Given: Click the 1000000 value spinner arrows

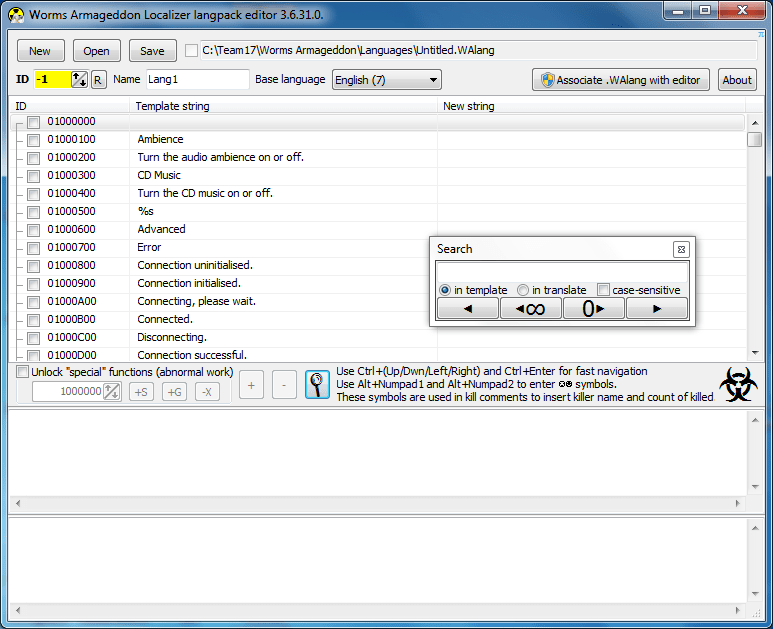Looking at the screenshot, I should click(x=112, y=391).
